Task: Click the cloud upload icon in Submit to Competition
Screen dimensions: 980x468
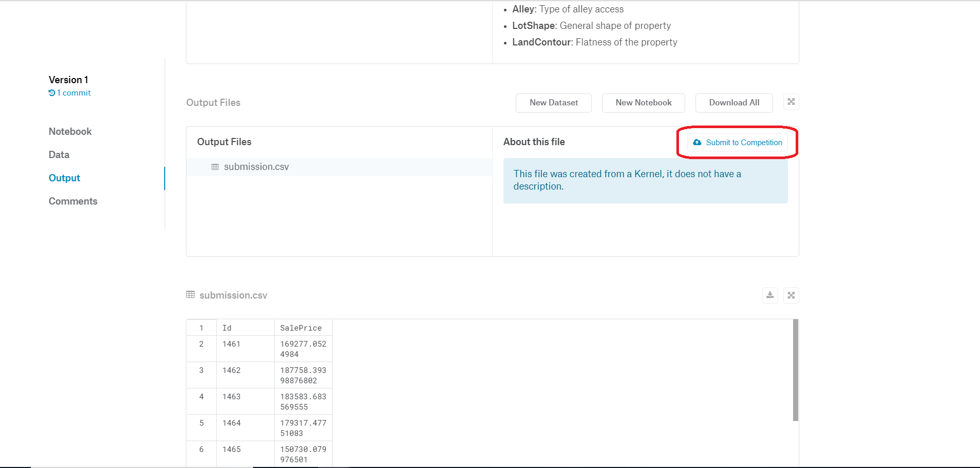Action: click(697, 142)
